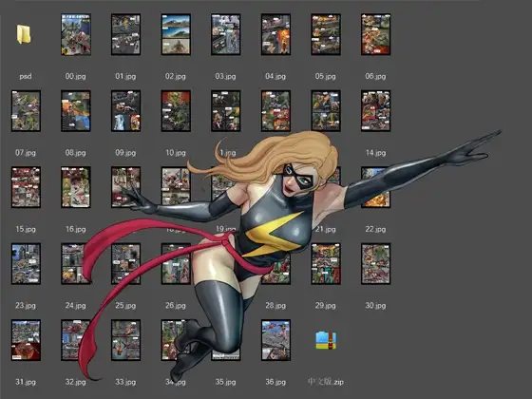
Task: Click the 09.jpg file thumbnail
Action: [x=125, y=110]
